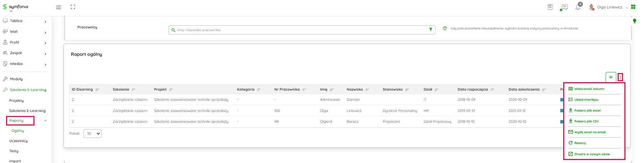This screenshot has height=163, width=644.
Task: Open the chat messages icon
Action: 564,7
